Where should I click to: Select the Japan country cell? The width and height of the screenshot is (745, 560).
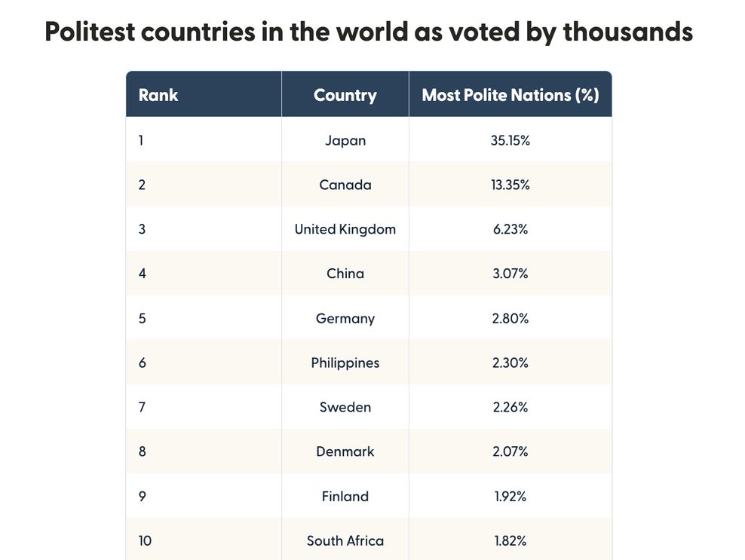point(345,141)
